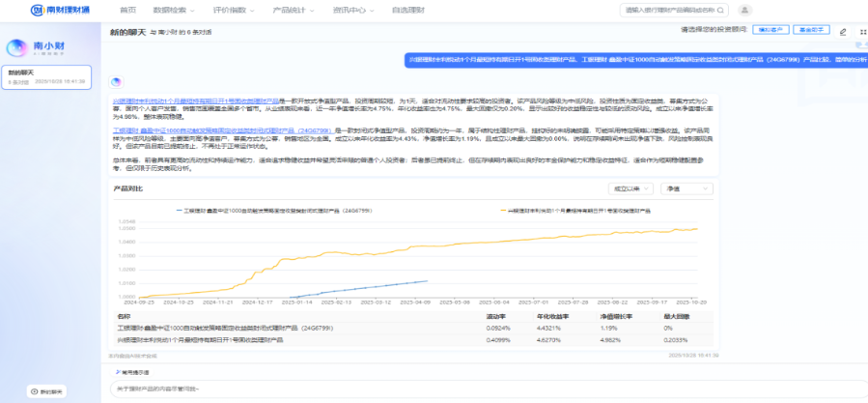Click the bot avatar above the response
868x403 pixels.
[x=116, y=82]
